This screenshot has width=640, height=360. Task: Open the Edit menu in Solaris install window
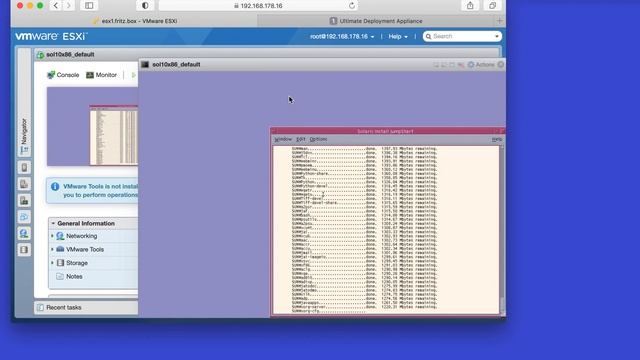pos(301,139)
